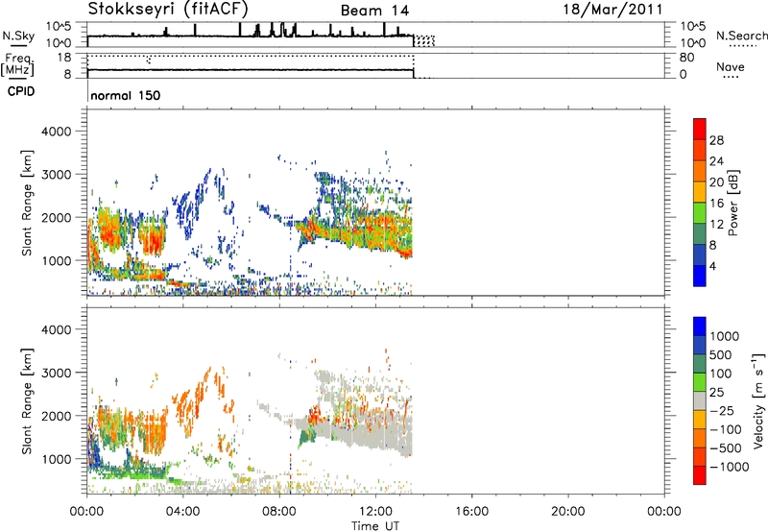Click Slant Range [km] label of the power panel
This screenshot has width=768, height=532.
click(27, 203)
